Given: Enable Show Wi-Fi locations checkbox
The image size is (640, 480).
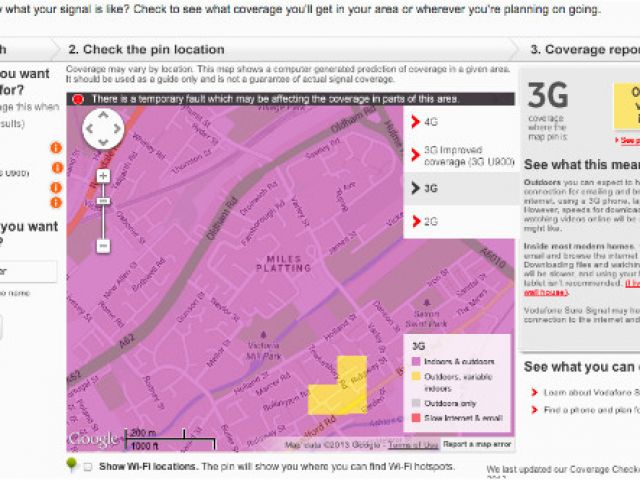Looking at the screenshot, I should (x=87, y=467).
